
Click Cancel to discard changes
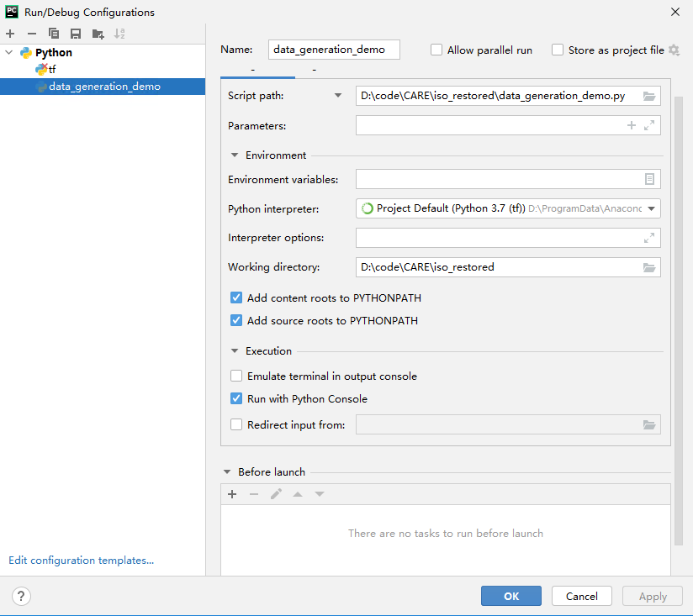[582, 596]
